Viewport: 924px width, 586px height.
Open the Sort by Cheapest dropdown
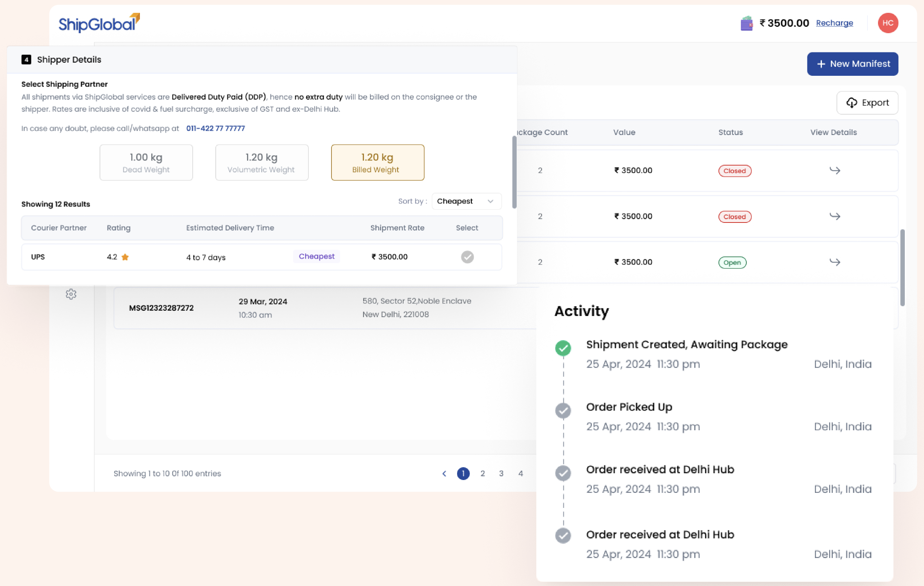[466, 201]
